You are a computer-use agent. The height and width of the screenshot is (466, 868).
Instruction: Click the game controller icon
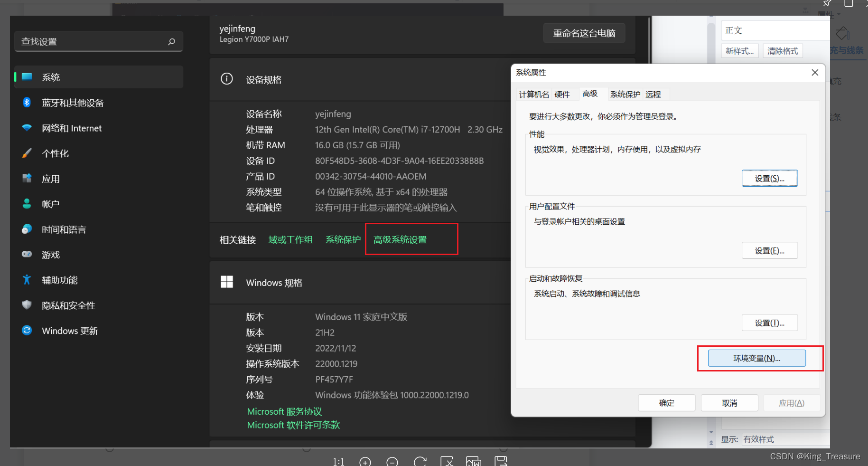click(x=27, y=254)
